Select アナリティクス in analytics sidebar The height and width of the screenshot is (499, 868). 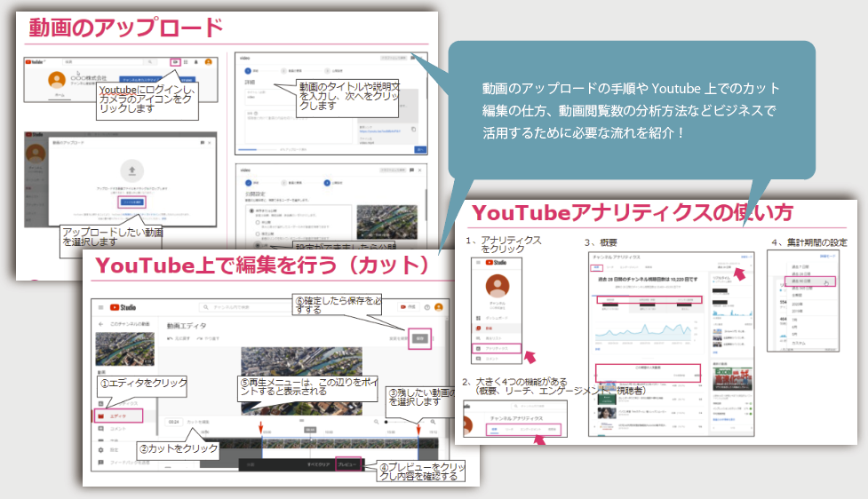(497, 349)
